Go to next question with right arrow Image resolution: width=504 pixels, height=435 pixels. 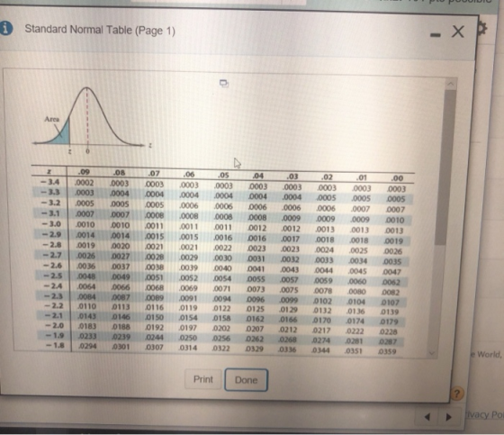(x=449, y=417)
